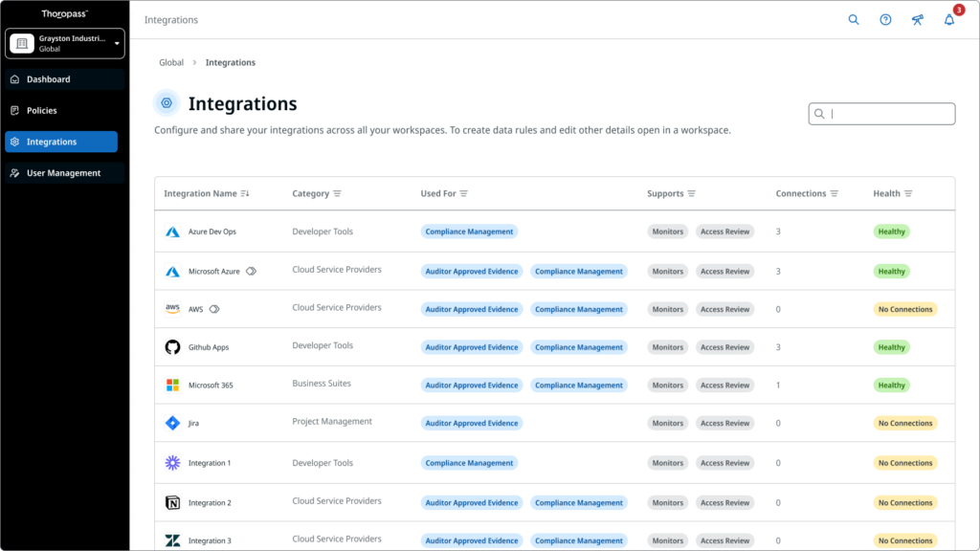Open Dashboard in the sidebar
The height and width of the screenshot is (551, 980).
65,79
